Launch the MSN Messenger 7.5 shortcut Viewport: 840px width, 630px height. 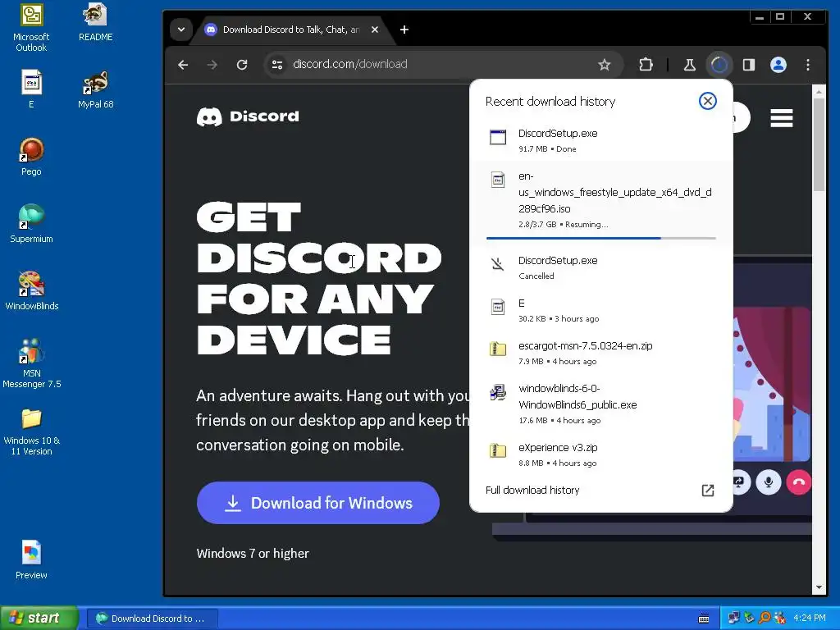coord(32,363)
